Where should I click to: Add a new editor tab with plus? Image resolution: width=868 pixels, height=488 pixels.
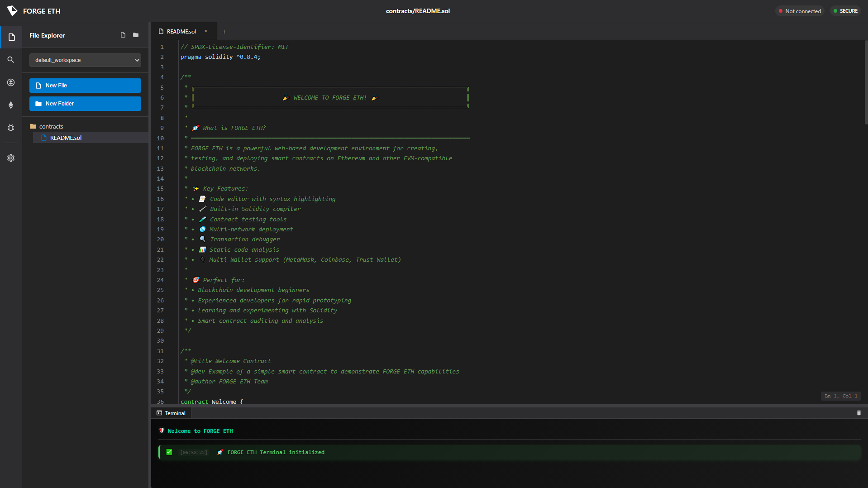click(x=224, y=32)
